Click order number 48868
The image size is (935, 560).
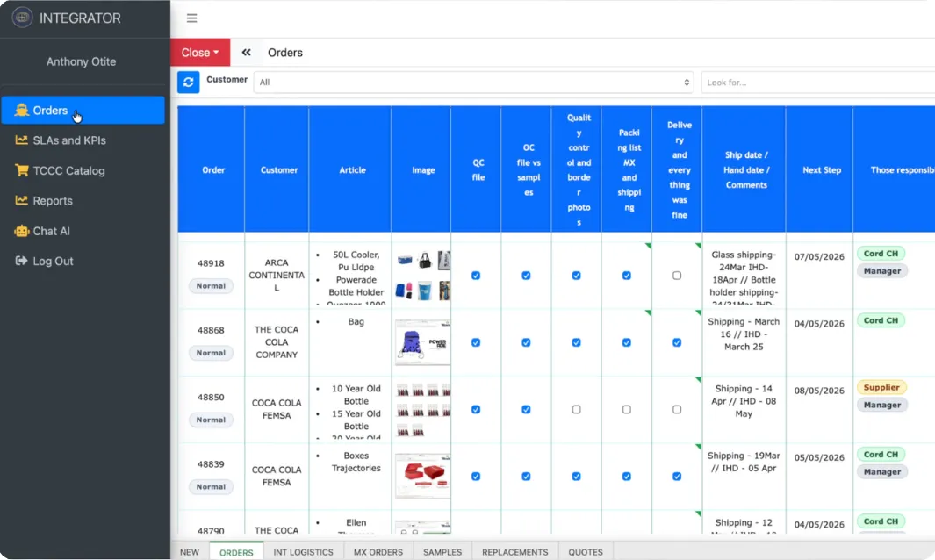pyautogui.click(x=211, y=330)
